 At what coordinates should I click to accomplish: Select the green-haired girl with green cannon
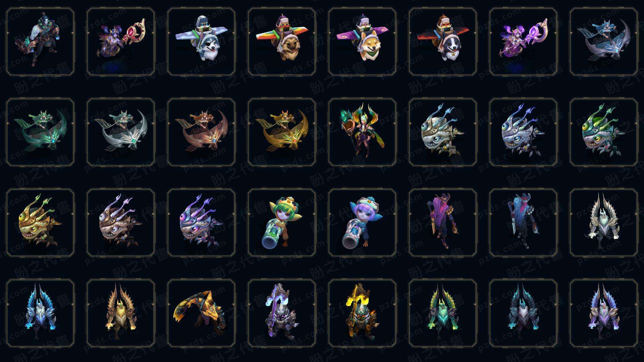tap(282, 223)
